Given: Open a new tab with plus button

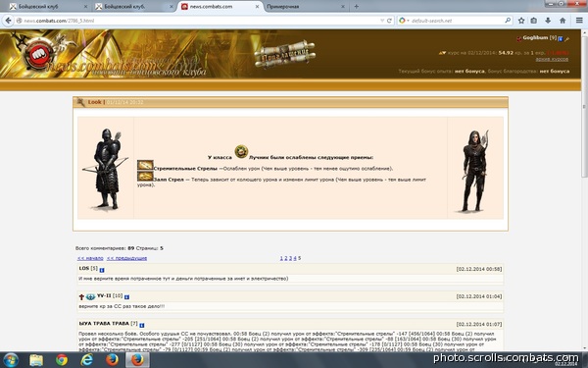Looking at the screenshot, I should (357, 7).
